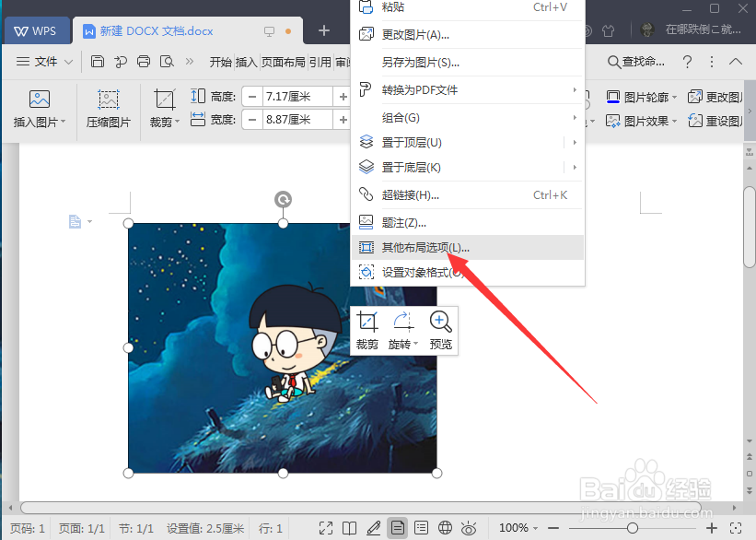This screenshot has height=540, width=756.
Task: Open the Page Layout ribbon tab
Action: (x=284, y=62)
